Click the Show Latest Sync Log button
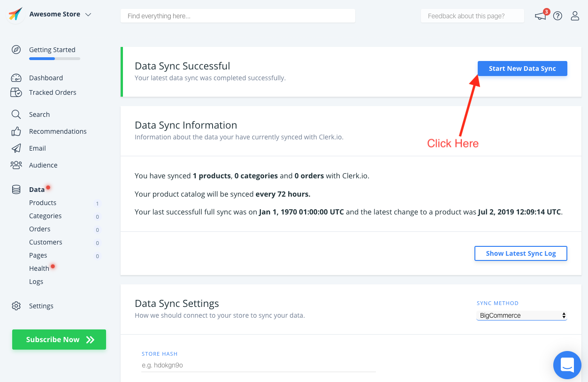 tap(521, 253)
